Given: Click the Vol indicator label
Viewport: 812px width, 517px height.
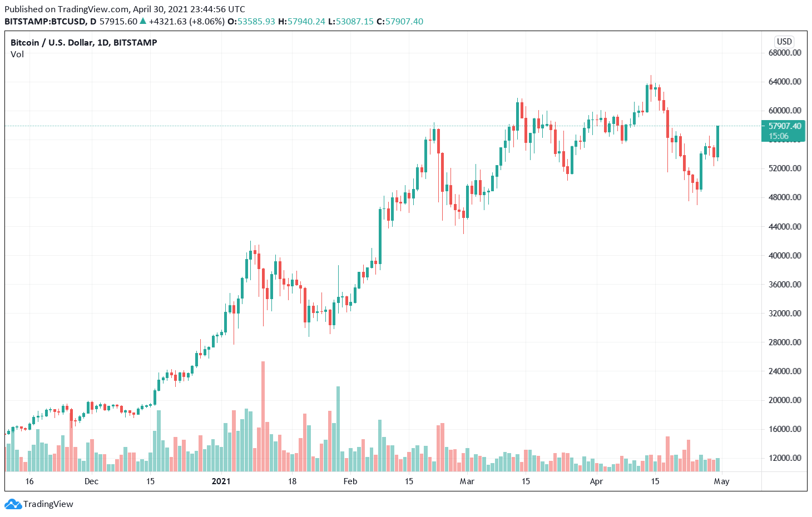Looking at the screenshot, I should pyautogui.click(x=17, y=54).
